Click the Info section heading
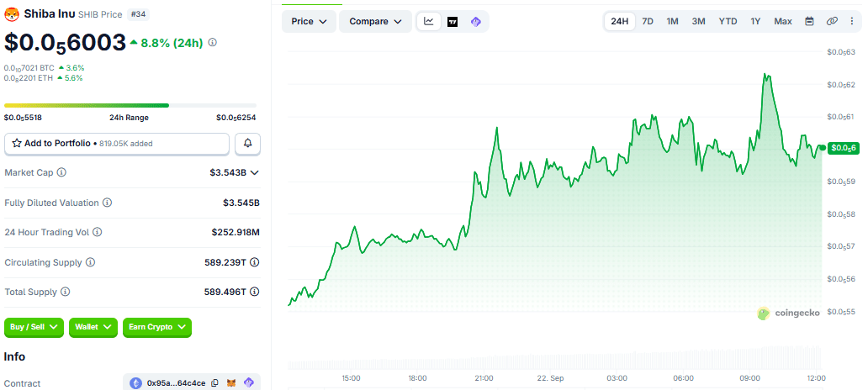 tap(15, 357)
